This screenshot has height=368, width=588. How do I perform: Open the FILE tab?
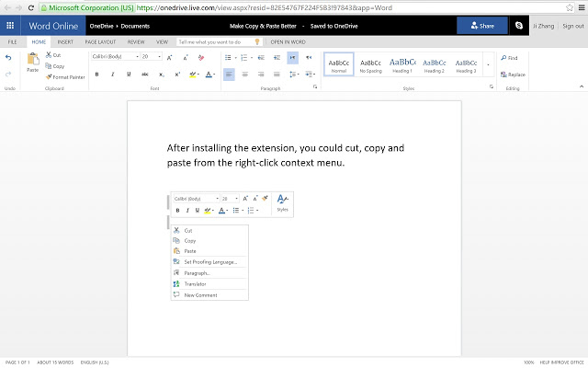12,41
